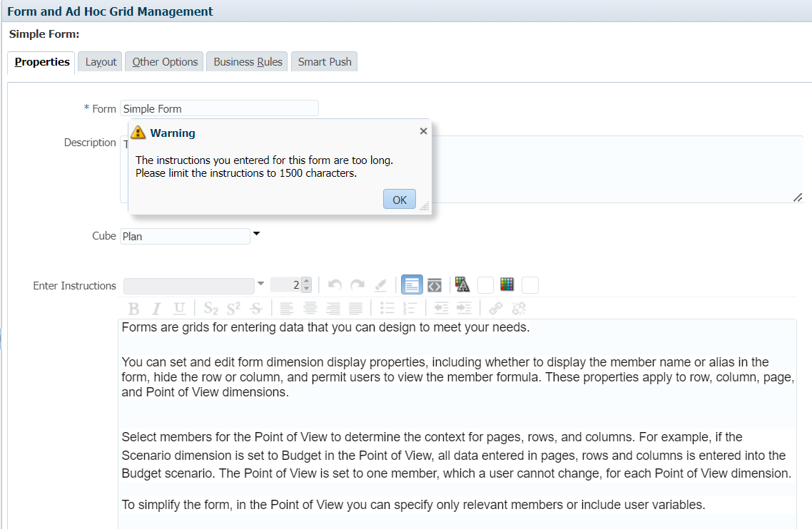Screen dimensions: 812x529
Task: Italicize the instructions text
Action: [x=156, y=308]
